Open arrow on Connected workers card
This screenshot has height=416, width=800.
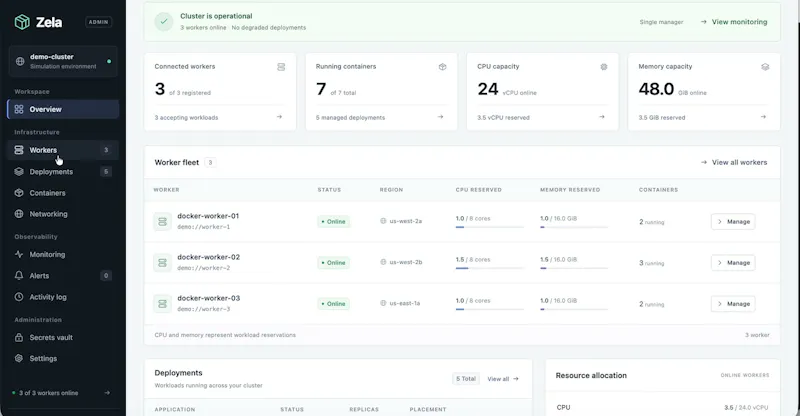[279, 117]
